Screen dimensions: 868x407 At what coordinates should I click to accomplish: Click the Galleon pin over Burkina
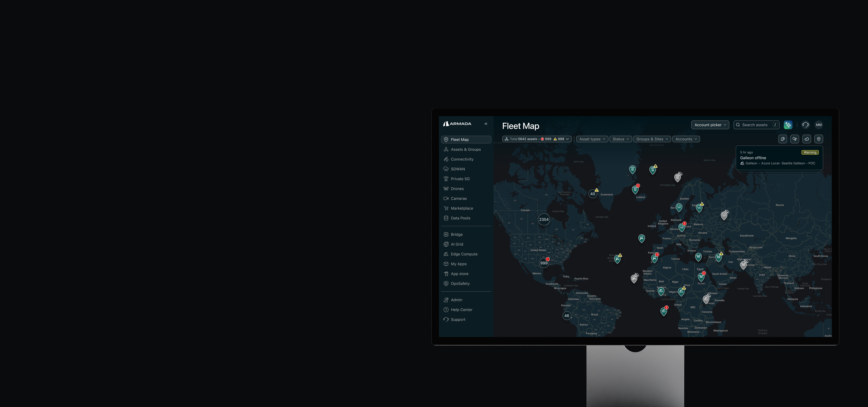(x=661, y=291)
